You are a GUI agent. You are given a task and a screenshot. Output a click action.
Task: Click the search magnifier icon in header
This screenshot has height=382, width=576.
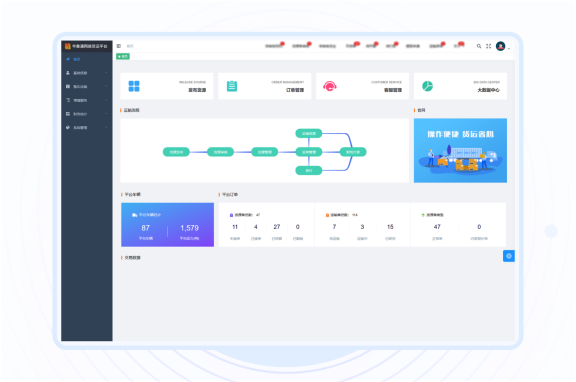(x=479, y=46)
